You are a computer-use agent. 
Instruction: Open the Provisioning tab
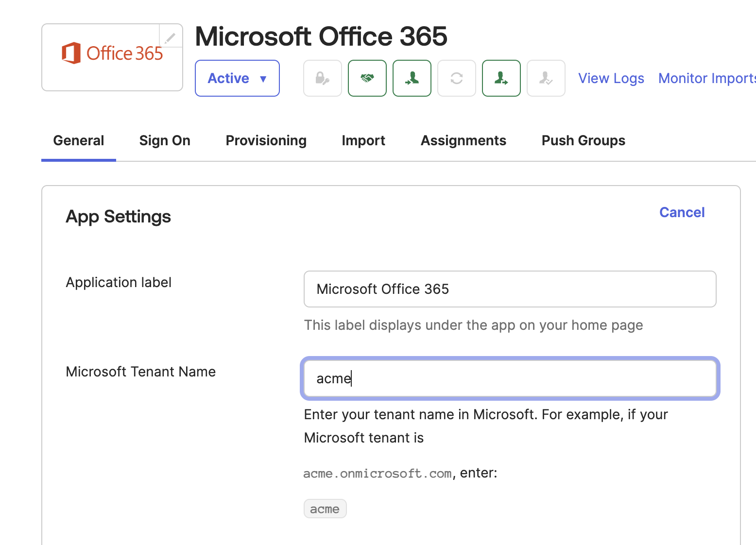pos(266,140)
